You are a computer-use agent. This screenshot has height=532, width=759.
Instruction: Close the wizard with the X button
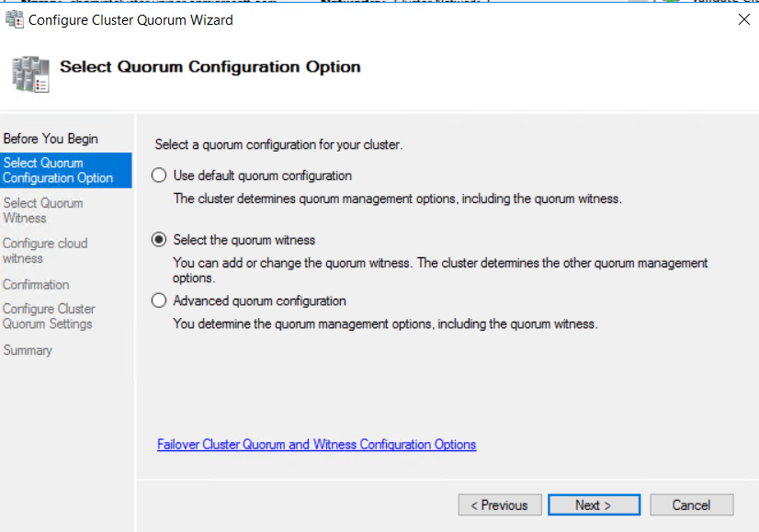743,19
